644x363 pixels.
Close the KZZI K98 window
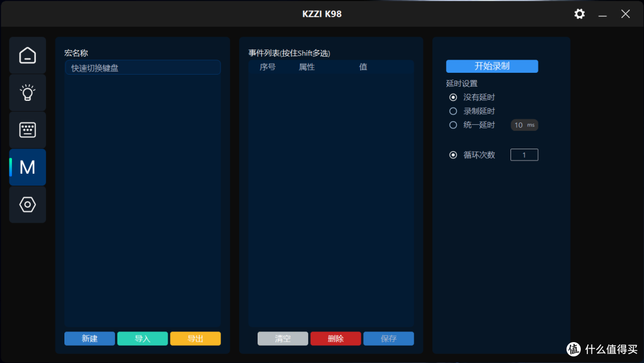625,14
